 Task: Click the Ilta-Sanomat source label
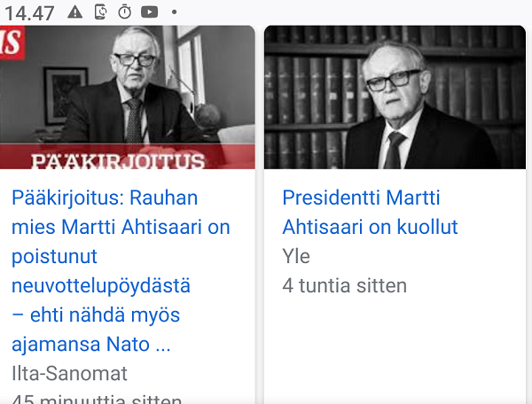point(70,373)
